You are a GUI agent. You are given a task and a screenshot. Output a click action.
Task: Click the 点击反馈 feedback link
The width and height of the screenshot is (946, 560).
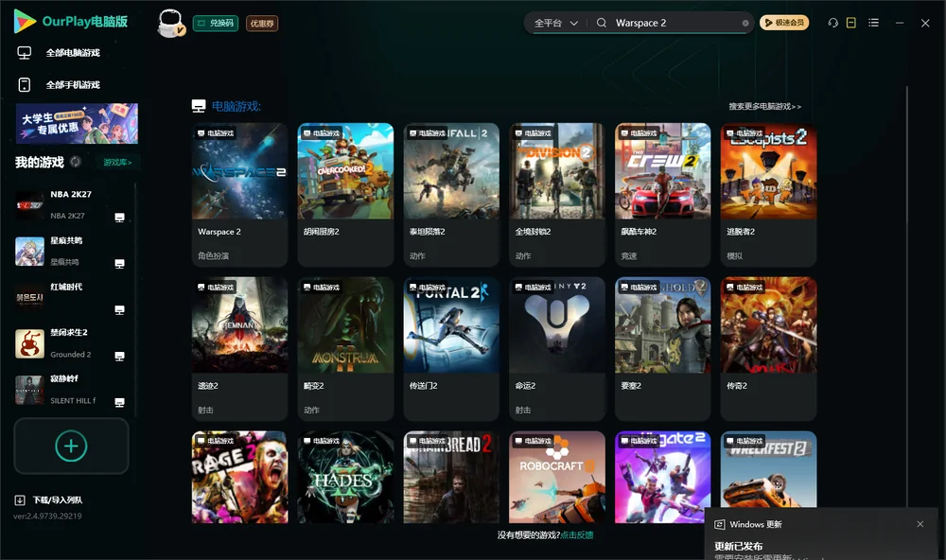[577, 534]
